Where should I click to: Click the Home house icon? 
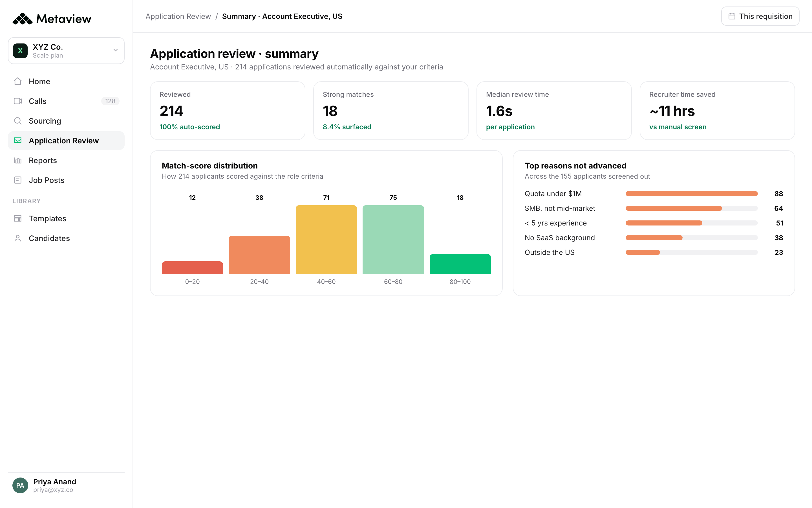(18, 81)
